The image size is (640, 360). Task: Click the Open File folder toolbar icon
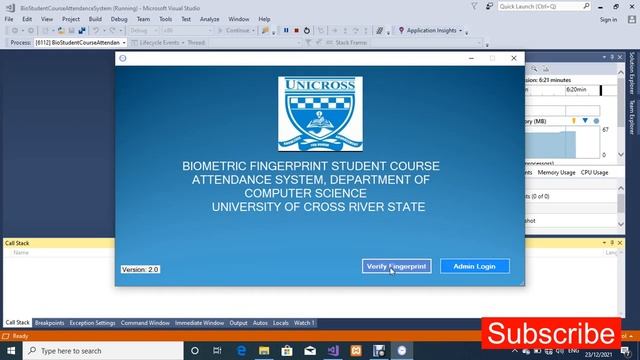(61, 30)
